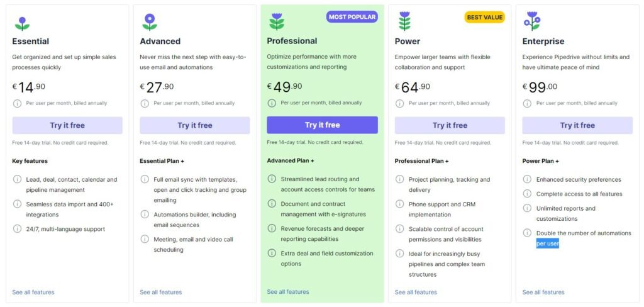View See all features link for Power plan
Screen dimensions: 644x307
[x=416, y=292]
